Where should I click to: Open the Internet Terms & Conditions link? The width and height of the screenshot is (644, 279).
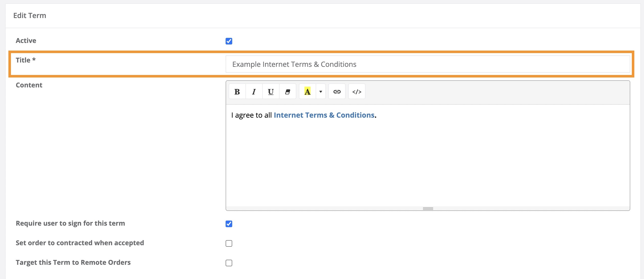click(x=324, y=115)
